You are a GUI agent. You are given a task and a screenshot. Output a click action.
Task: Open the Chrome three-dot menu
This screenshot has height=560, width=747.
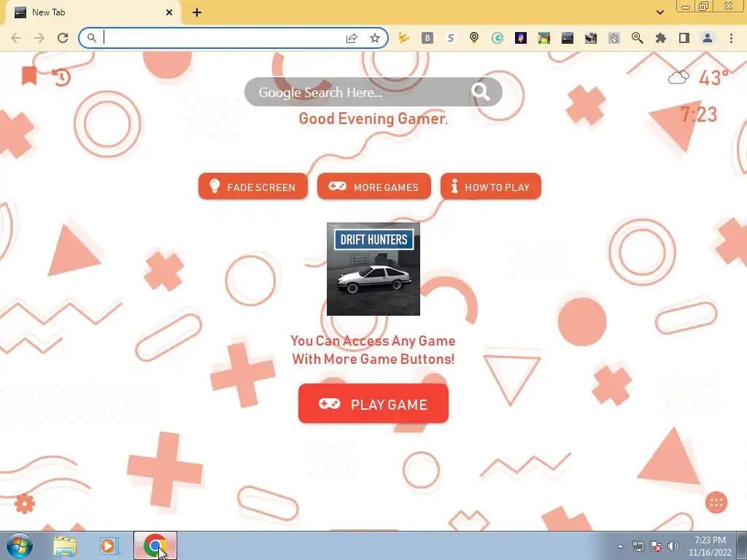(x=731, y=38)
